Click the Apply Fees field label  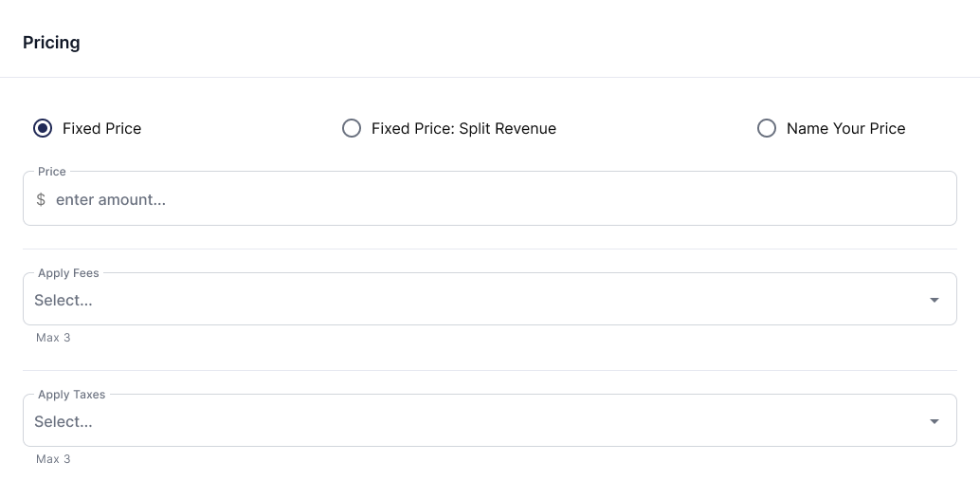[68, 272]
